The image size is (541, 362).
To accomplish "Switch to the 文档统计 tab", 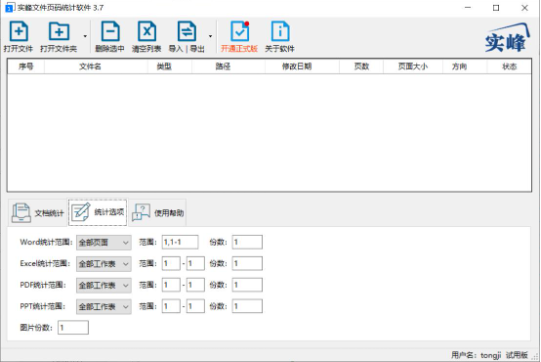I will pyautogui.click(x=38, y=213).
